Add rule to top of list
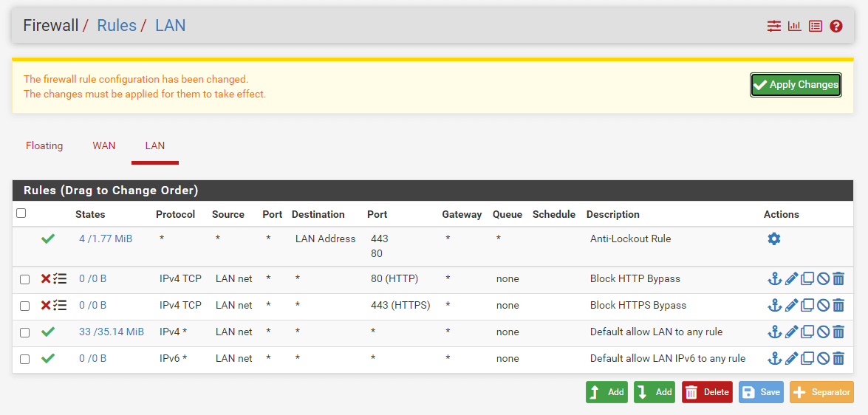The height and width of the screenshot is (415, 868). pos(607,392)
